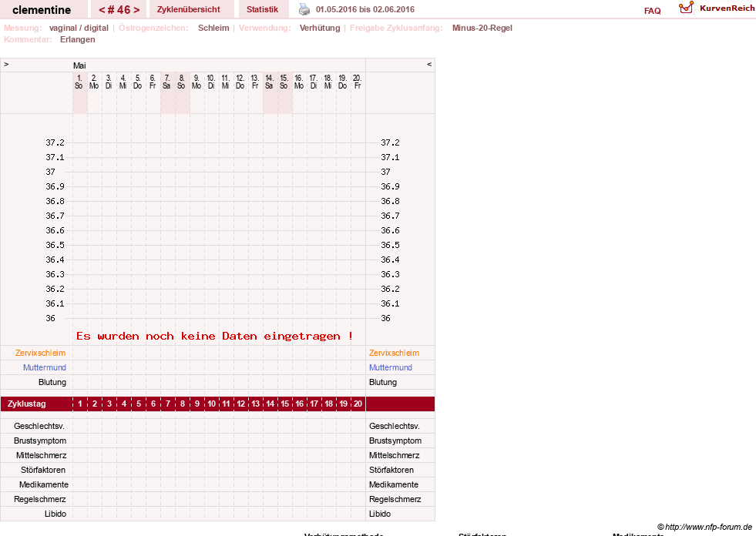The width and height of the screenshot is (756, 536).
Task: Click cycle day 20 in Zyklustag row
Action: coord(358,404)
